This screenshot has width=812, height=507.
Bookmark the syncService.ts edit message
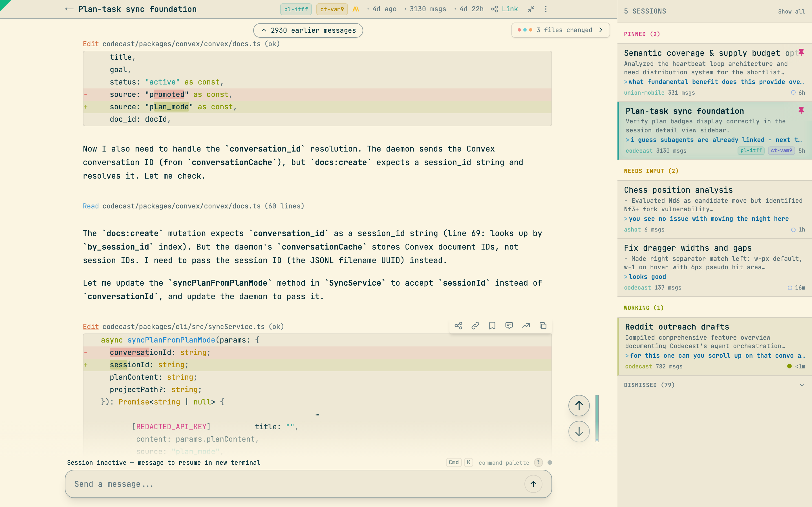pyautogui.click(x=492, y=325)
